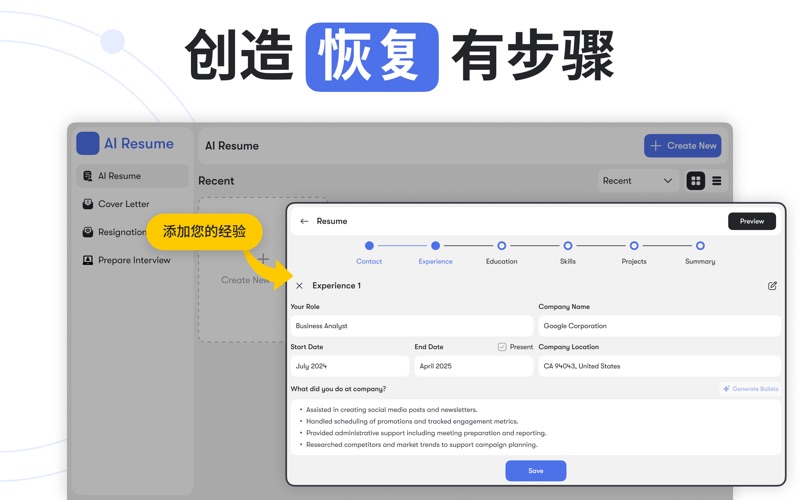
Task: Open the Recent sort dropdown
Action: 638,181
